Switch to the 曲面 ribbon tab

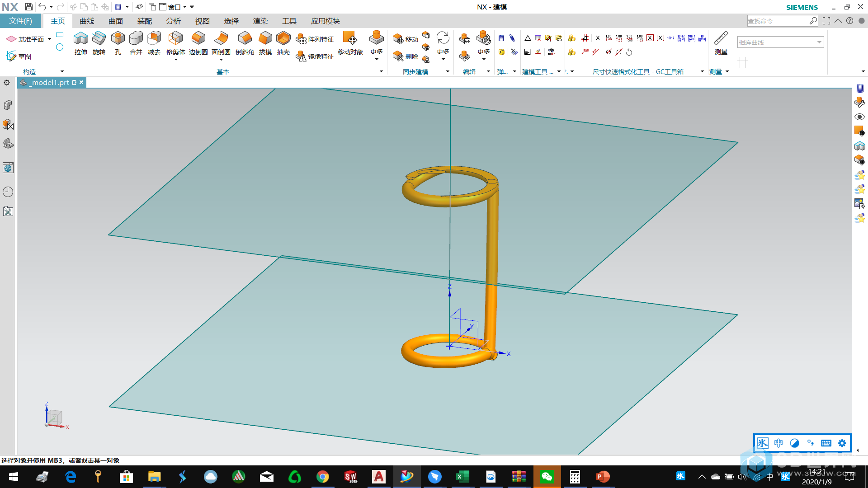(x=116, y=21)
